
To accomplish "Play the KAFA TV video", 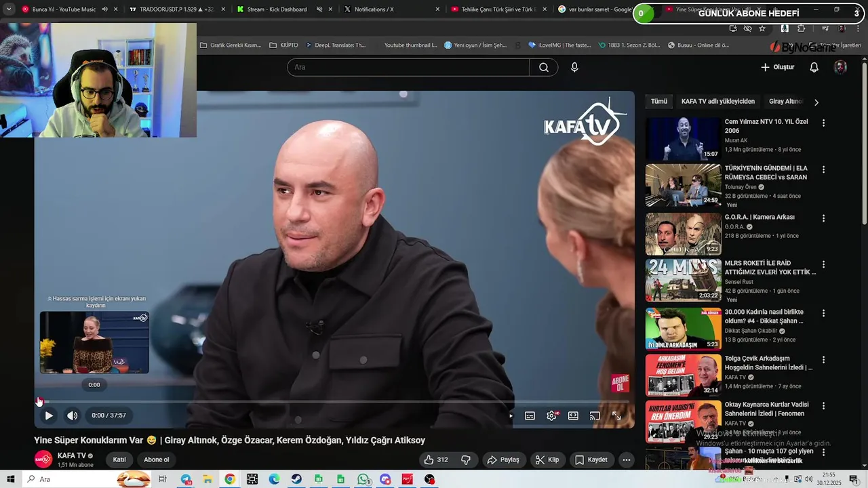I will click(x=49, y=415).
